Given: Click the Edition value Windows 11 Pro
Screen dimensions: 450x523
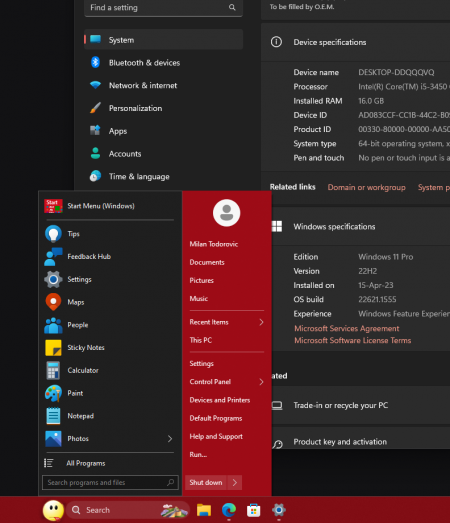Looking at the screenshot, I should pos(386,257).
